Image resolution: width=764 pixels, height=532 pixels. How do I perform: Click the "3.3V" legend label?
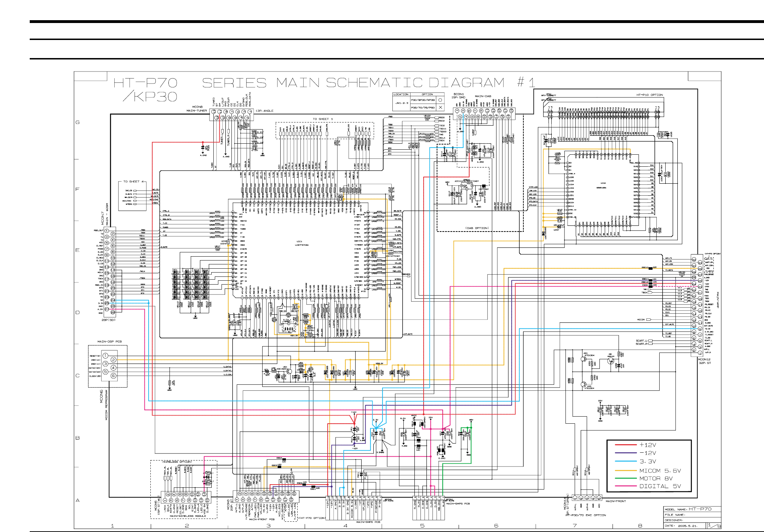pyautogui.click(x=648, y=462)
